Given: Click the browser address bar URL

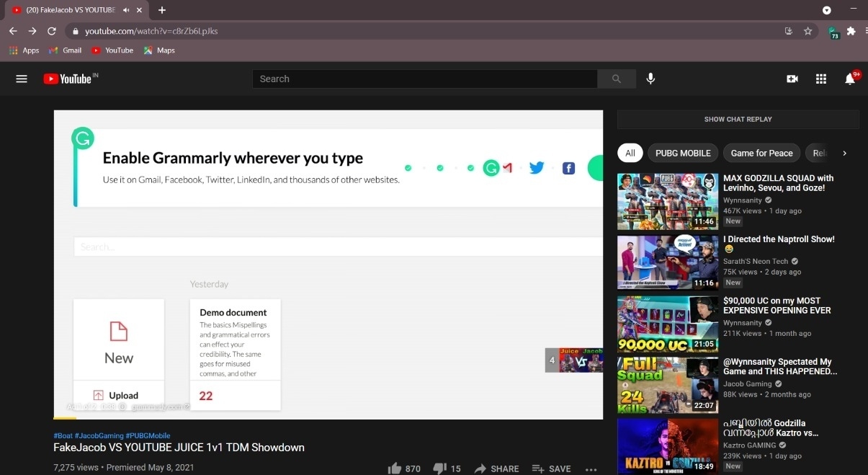Looking at the screenshot, I should [x=151, y=31].
